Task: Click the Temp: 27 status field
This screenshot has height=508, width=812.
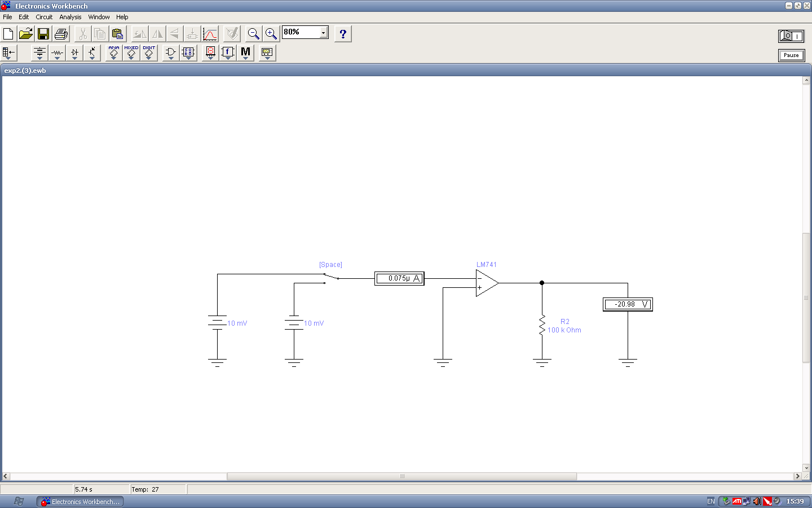Action: (x=158, y=489)
